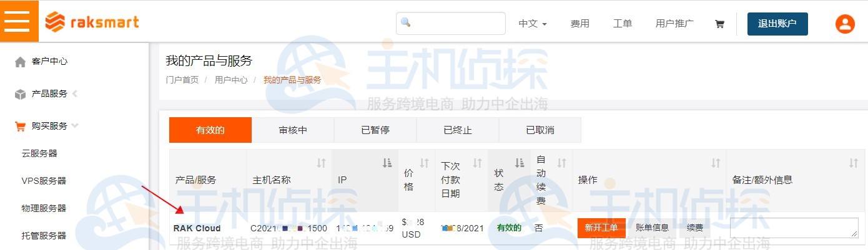
Task: Open 云服务器 in sidebar
Action: click(39, 153)
